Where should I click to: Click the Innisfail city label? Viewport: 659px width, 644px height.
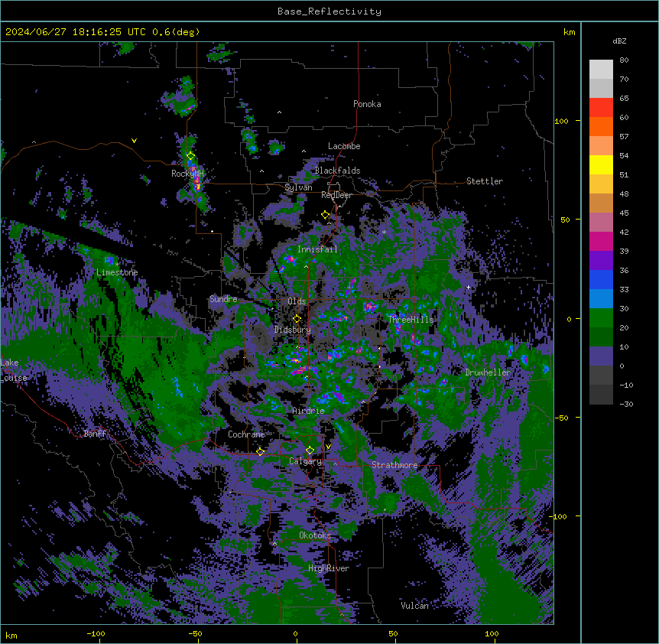click(x=317, y=249)
